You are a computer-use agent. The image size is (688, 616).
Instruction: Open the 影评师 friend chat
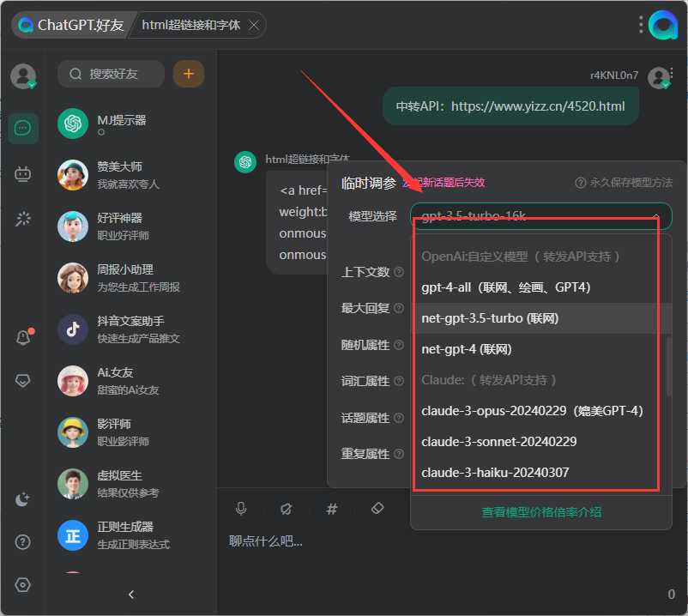pos(130,432)
